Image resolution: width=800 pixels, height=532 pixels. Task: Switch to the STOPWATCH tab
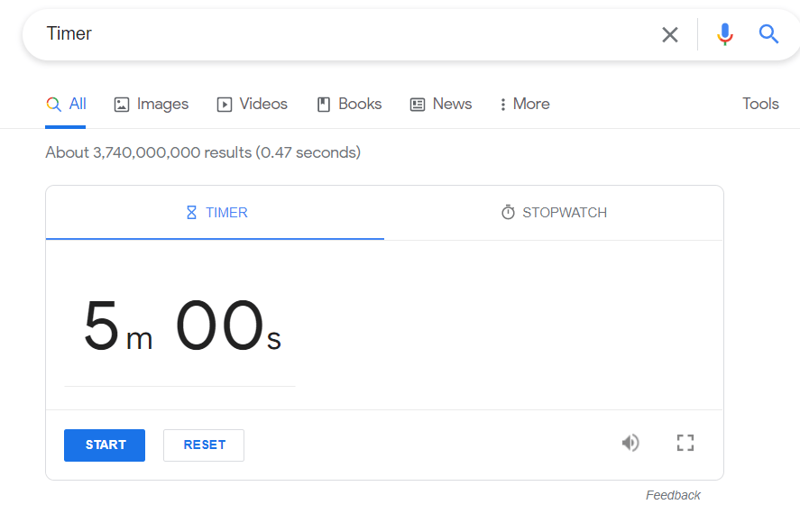(553, 212)
